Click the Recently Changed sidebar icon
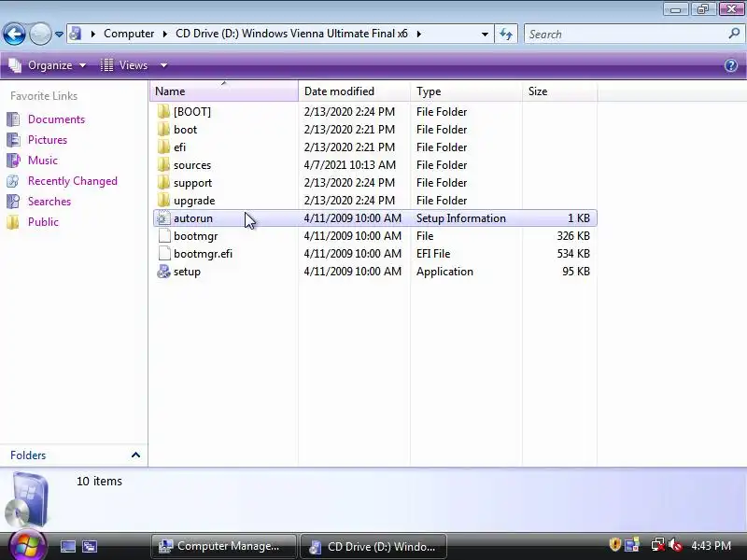The width and height of the screenshot is (747, 560). click(x=13, y=181)
